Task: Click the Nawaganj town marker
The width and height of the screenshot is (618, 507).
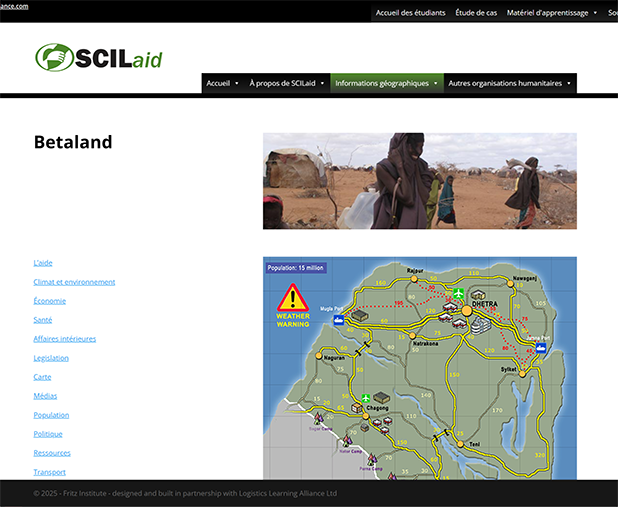Action: pos(510,283)
